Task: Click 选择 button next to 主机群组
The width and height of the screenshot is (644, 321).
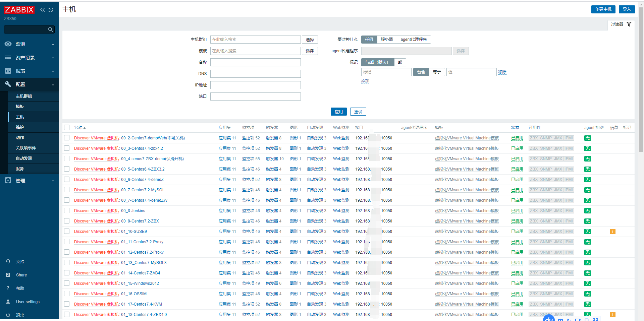Action: click(x=310, y=40)
